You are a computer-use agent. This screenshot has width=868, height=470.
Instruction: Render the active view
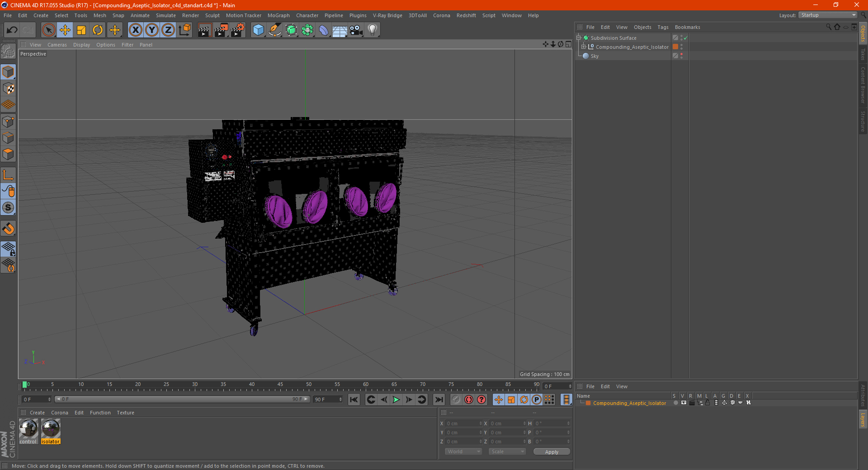(204, 30)
